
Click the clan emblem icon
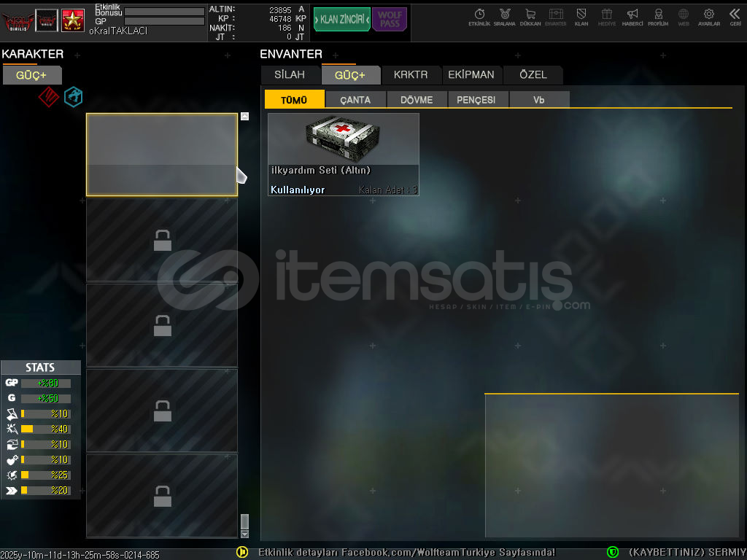coord(47,20)
